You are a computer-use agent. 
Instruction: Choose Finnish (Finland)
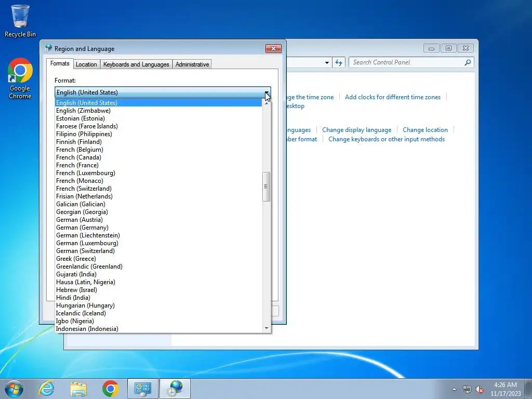pyautogui.click(x=158, y=142)
